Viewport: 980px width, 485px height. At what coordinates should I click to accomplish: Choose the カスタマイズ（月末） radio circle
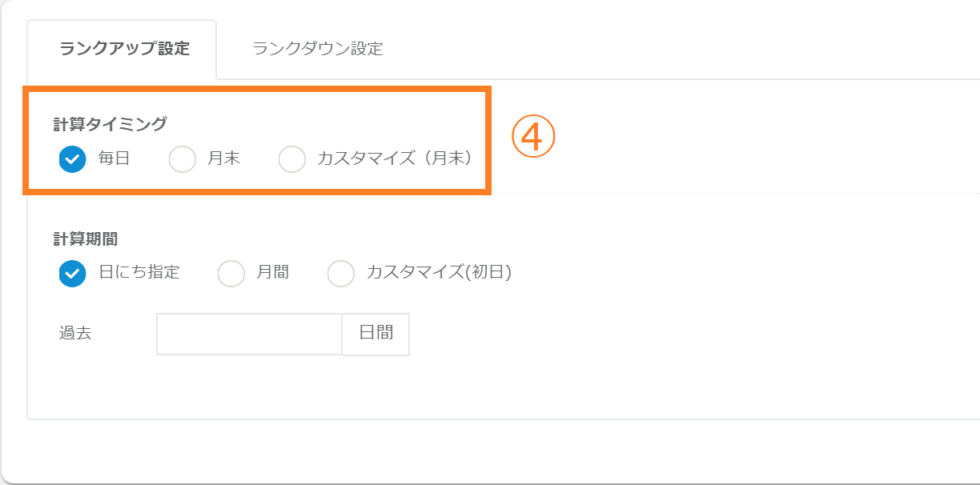point(291,159)
